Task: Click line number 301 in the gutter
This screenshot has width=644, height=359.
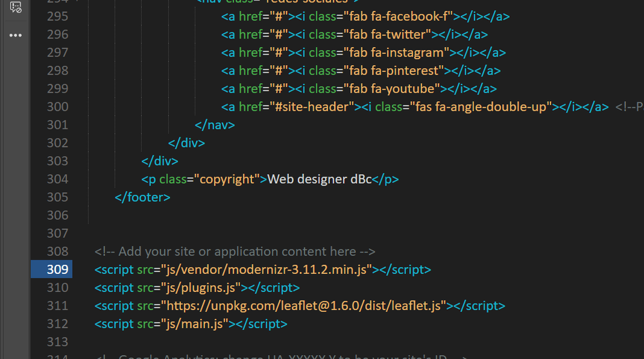Action: point(57,125)
